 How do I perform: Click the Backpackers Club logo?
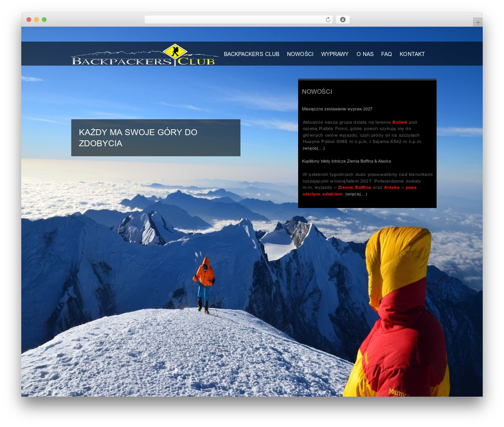tap(145, 55)
